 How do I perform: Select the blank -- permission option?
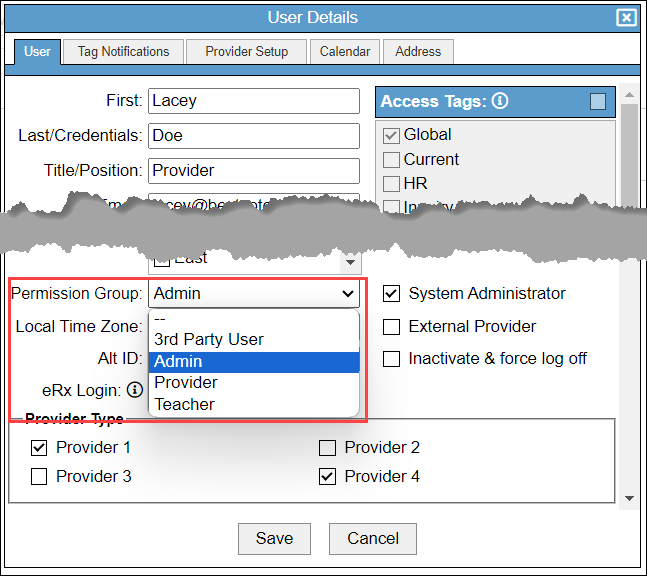(254, 319)
